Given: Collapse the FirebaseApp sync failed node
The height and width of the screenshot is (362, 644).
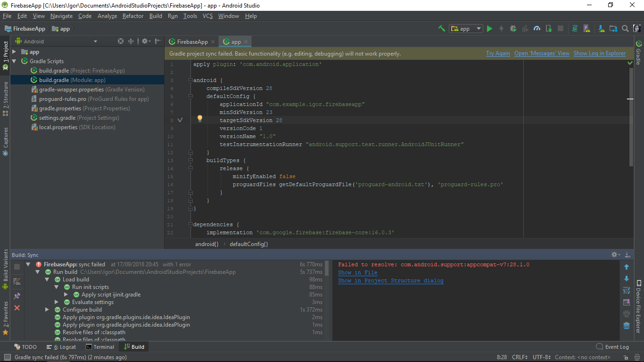Looking at the screenshot, I should coord(28,264).
